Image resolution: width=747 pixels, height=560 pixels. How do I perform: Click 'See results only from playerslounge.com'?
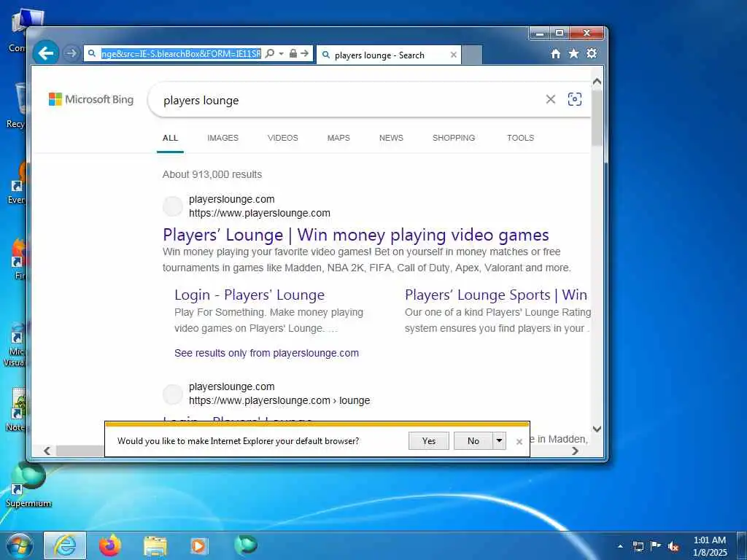pos(266,354)
